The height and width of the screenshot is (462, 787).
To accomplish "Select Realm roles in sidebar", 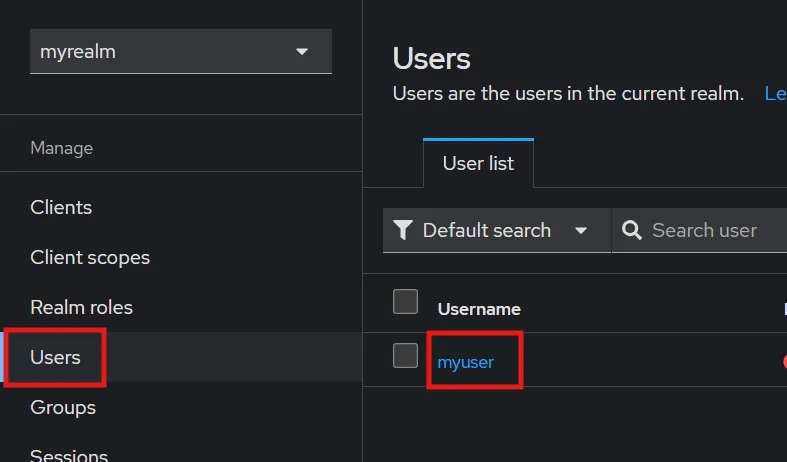I will [x=81, y=307].
